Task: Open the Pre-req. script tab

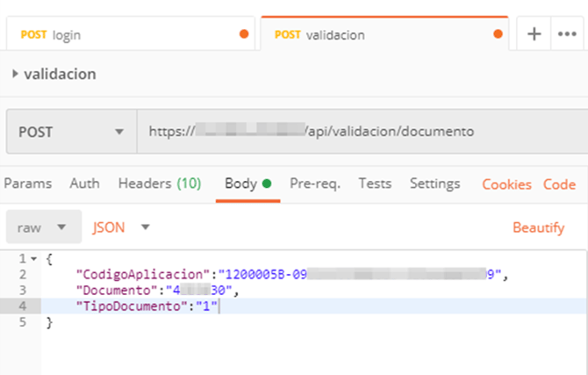Action: tap(315, 184)
